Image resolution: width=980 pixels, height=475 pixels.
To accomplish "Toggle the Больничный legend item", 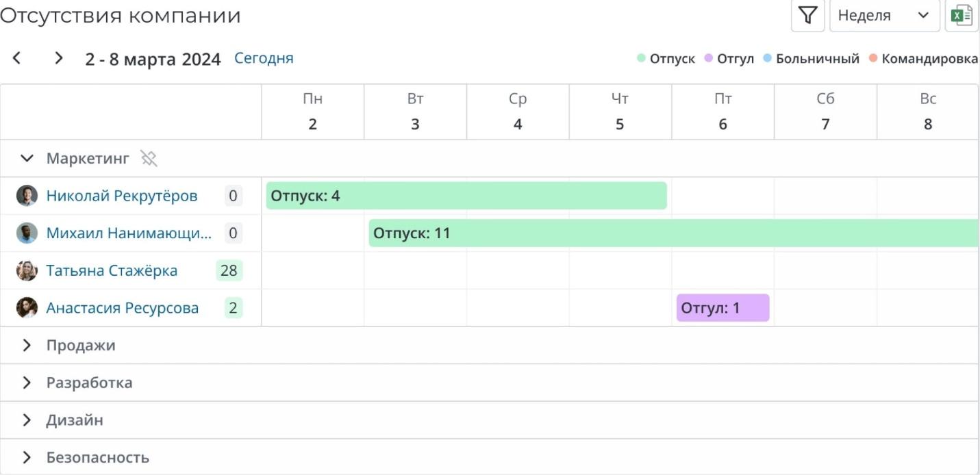I will [x=811, y=59].
